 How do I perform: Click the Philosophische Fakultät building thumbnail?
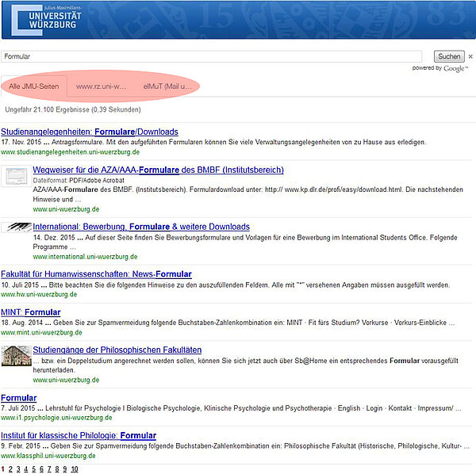click(x=15, y=355)
